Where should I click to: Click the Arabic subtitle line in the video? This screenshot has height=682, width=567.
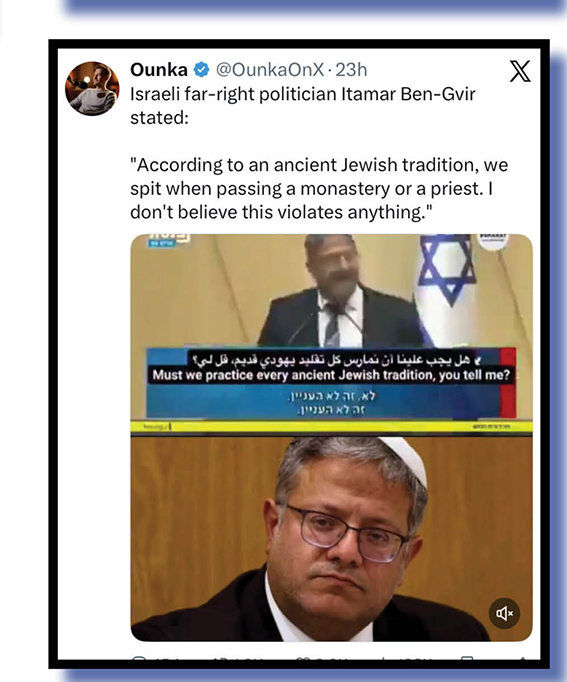[x=337, y=360]
